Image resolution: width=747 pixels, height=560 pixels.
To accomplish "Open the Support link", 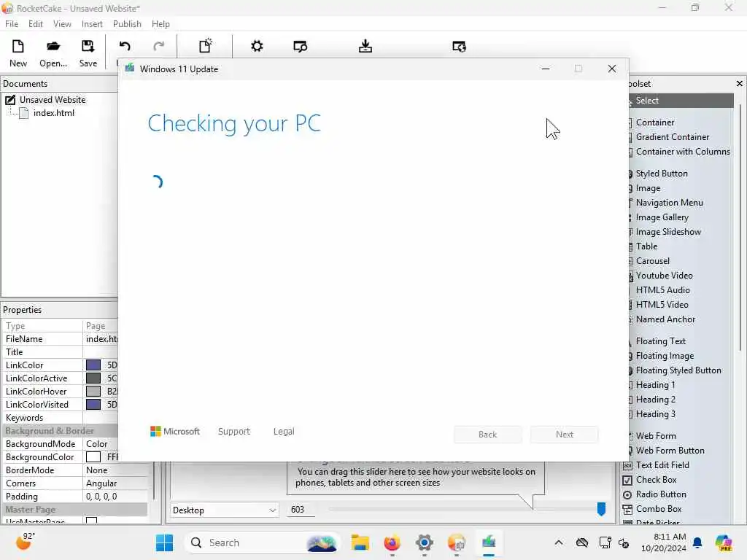I will [x=234, y=431].
